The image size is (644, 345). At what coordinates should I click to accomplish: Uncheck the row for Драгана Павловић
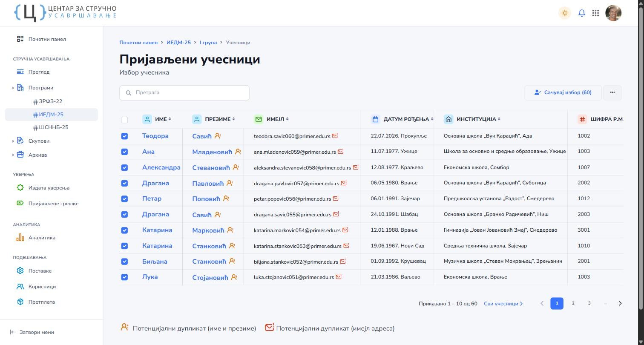124,183
